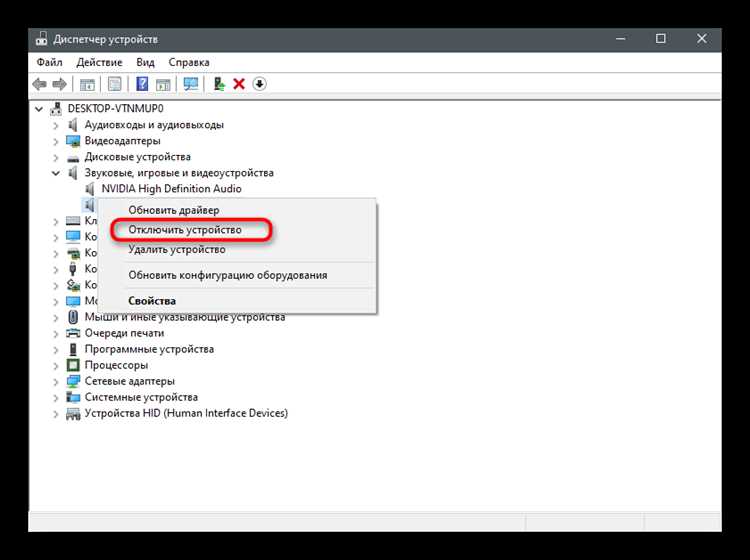Expand the Сетевые адаптеры node

click(x=56, y=382)
